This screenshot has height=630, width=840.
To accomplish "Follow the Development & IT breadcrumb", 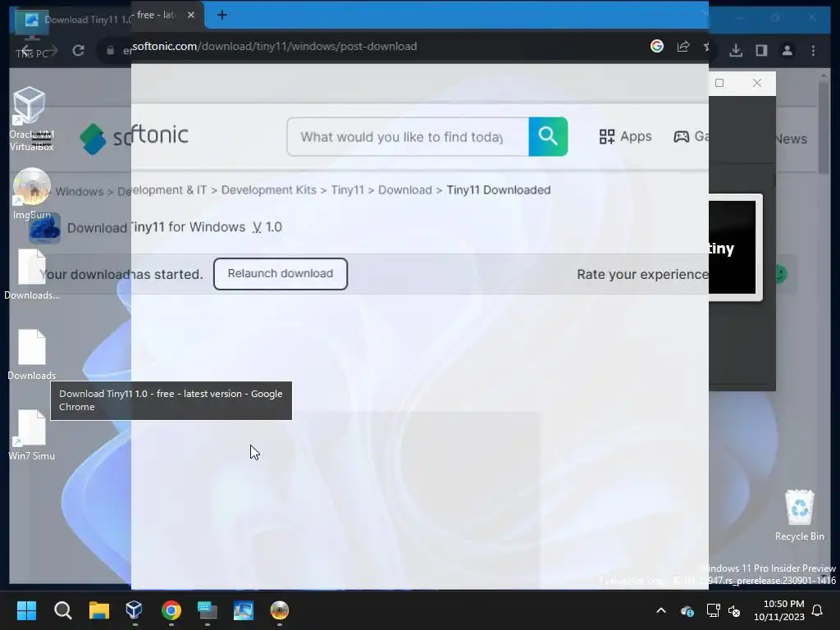I will click(x=162, y=190).
